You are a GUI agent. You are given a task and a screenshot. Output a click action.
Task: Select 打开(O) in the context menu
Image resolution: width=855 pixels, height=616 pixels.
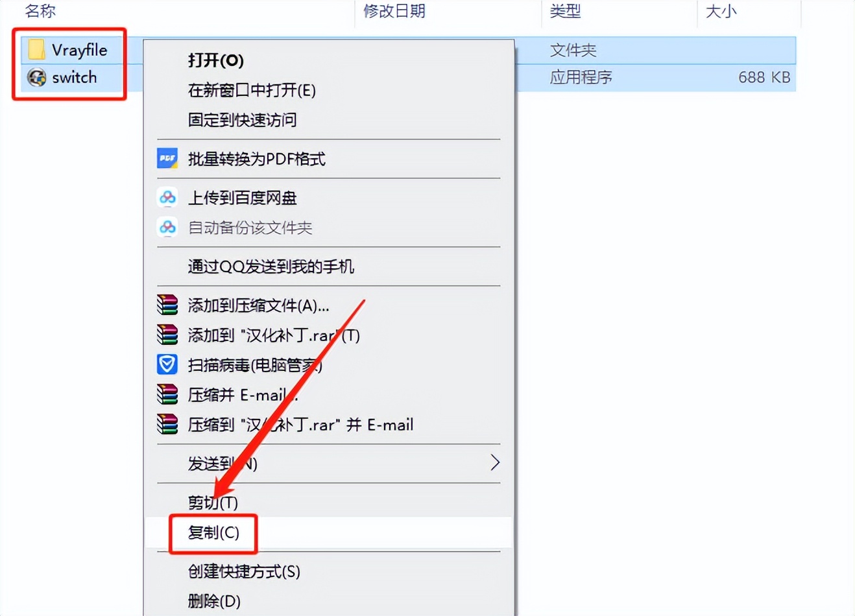tap(216, 60)
